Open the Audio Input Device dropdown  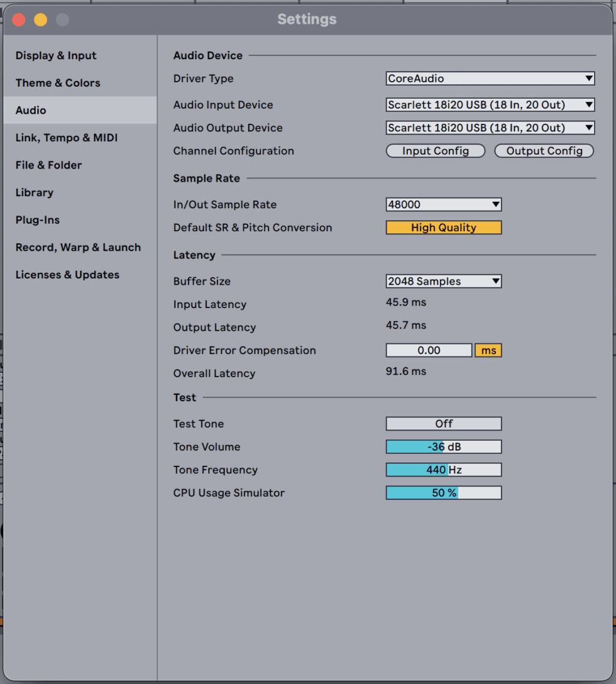490,105
